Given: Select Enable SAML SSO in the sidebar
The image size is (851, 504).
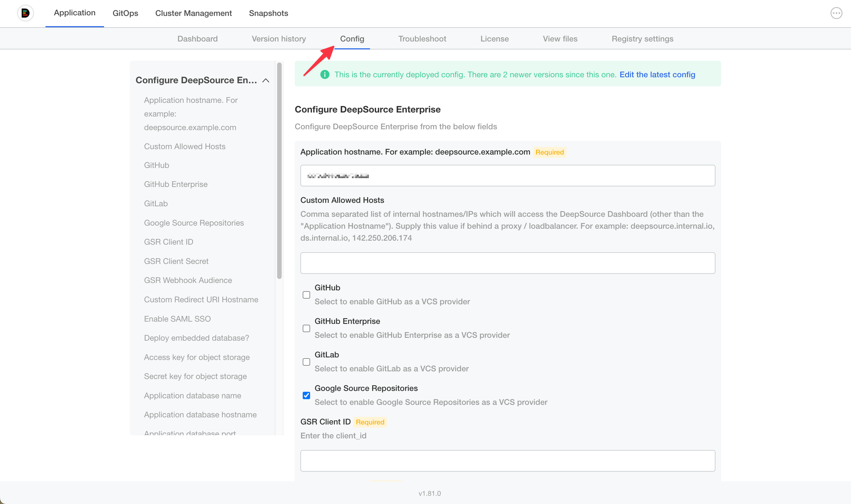Looking at the screenshot, I should point(177,318).
